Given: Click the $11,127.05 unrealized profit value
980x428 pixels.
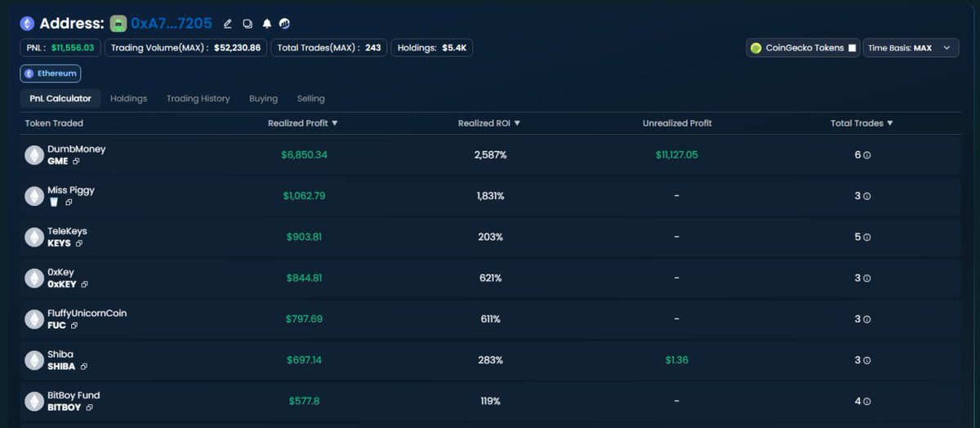Looking at the screenshot, I should pos(677,155).
